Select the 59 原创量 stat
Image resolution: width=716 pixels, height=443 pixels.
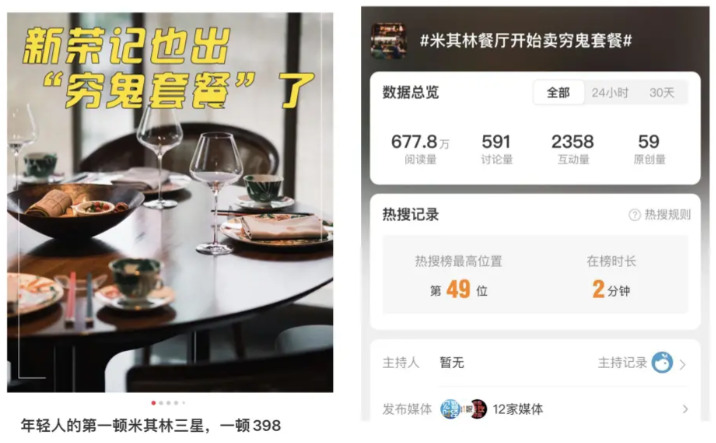649,149
